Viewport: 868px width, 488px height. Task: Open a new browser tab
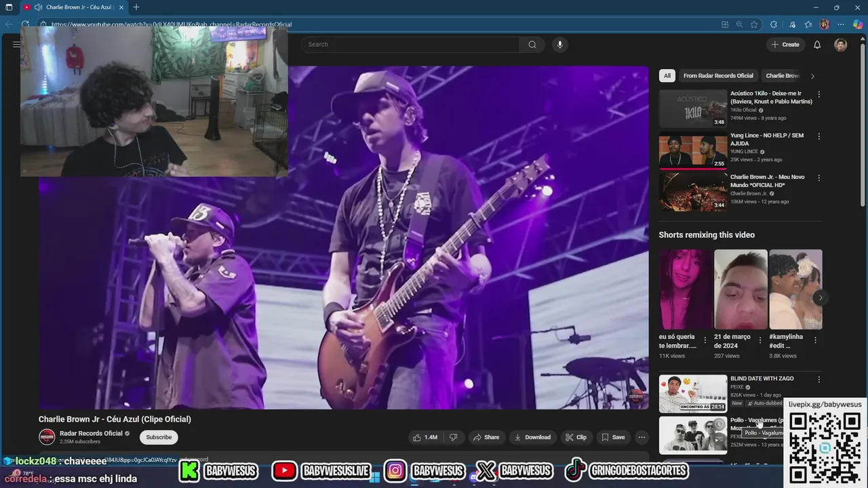(x=136, y=7)
